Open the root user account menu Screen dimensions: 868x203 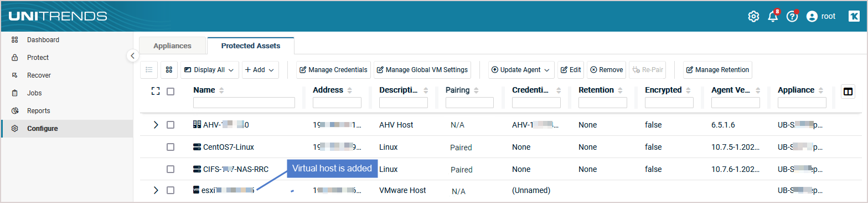[x=821, y=17]
